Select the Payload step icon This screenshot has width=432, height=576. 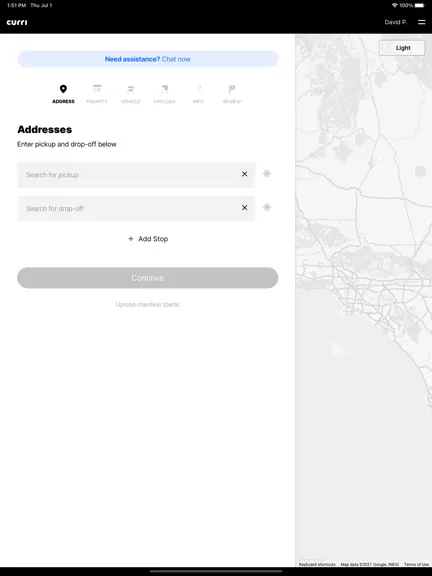point(165,89)
